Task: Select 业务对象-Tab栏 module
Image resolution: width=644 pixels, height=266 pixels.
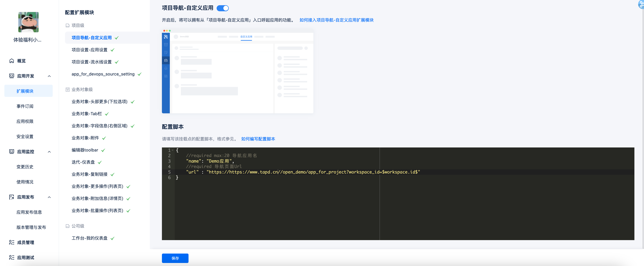Action: [87, 114]
